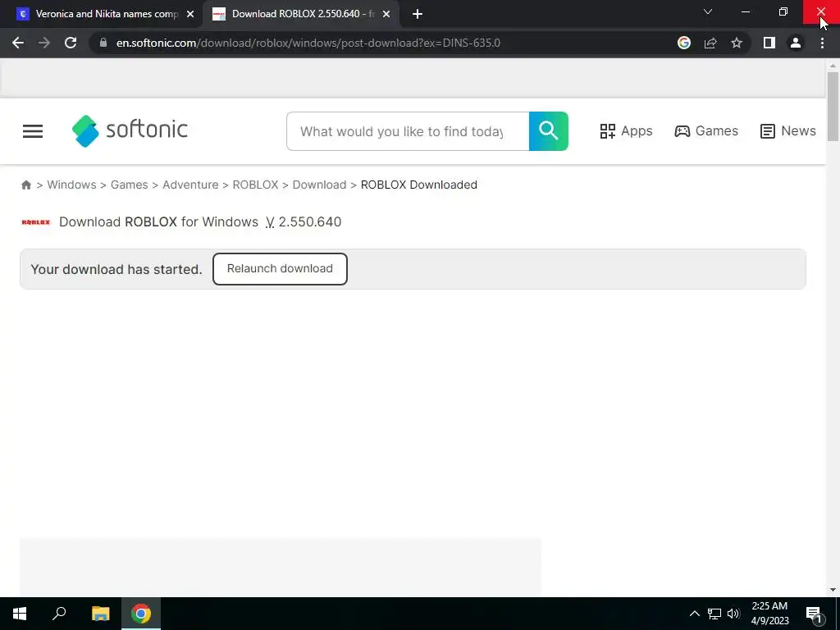Open the News section
Screen dimensions: 840x630
tap(788, 130)
